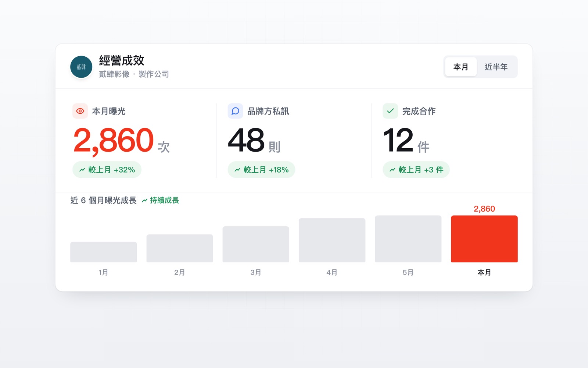Click the 貳肆影像 round avatar logo
The height and width of the screenshot is (368, 588).
click(x=81, y=67)
